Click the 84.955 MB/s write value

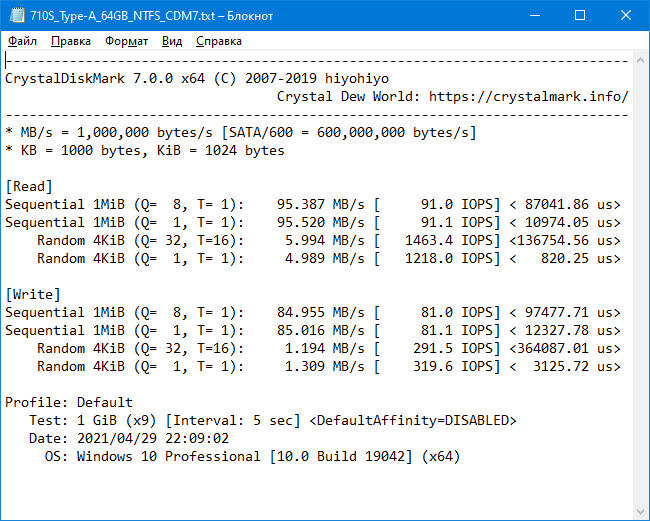[321, 312]
